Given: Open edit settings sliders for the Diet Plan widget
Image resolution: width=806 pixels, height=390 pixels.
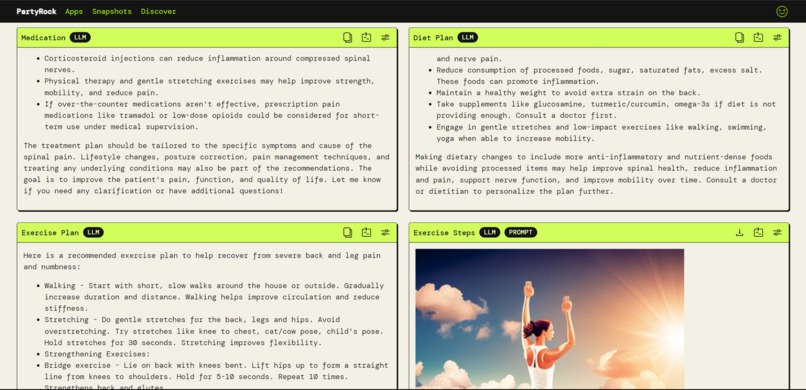Looking at the screenshot, I should click(x=777, y=38).
